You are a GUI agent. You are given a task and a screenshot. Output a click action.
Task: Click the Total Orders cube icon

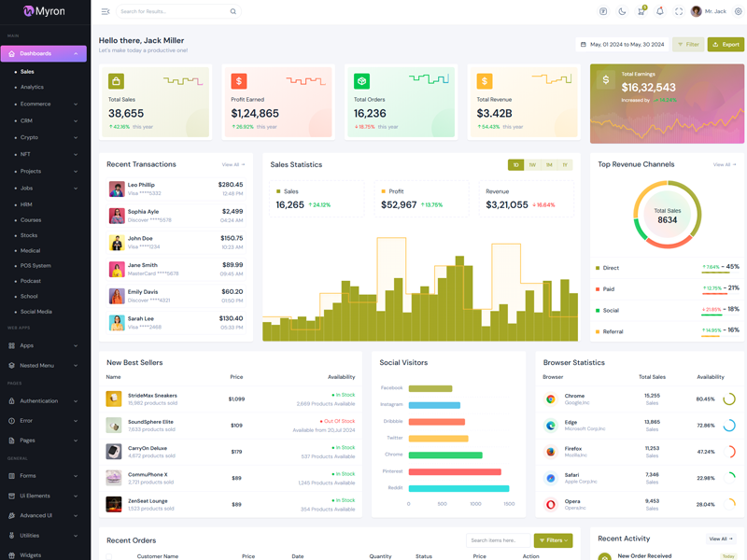(361, 81)
